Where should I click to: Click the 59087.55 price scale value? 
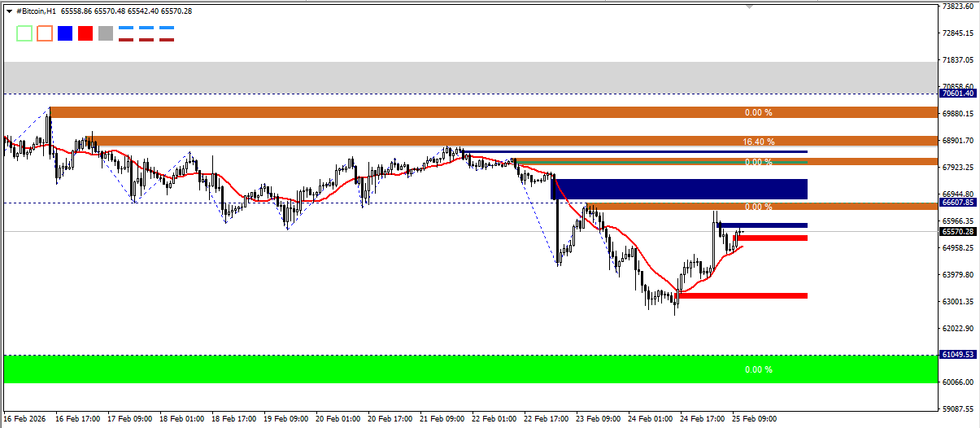(958, 409)
